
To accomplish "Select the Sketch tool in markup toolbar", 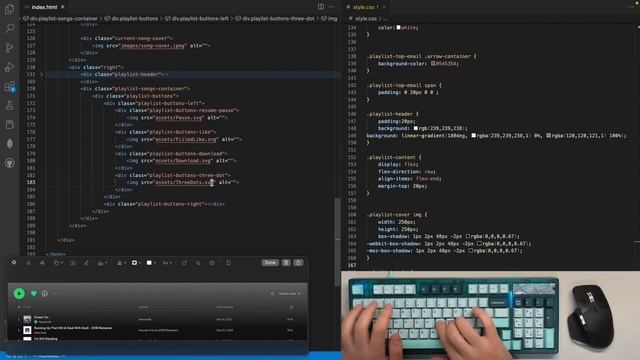I will coord(29,263).
